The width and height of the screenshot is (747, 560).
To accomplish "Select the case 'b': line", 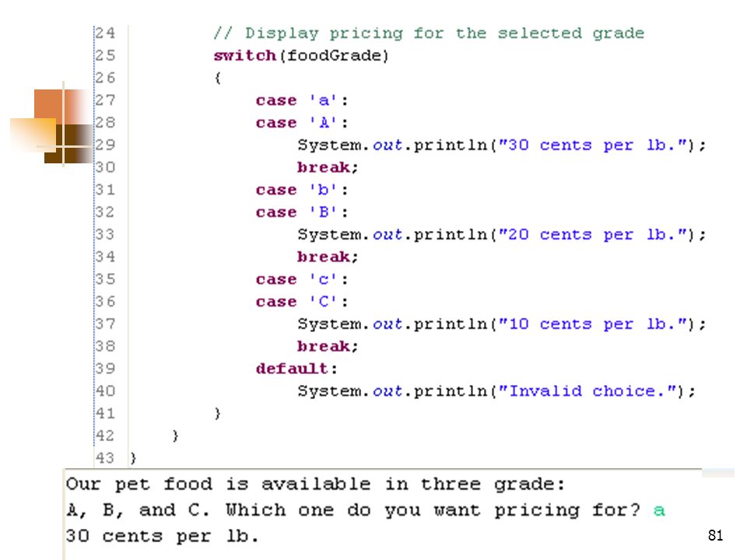I will pos(302,190).
